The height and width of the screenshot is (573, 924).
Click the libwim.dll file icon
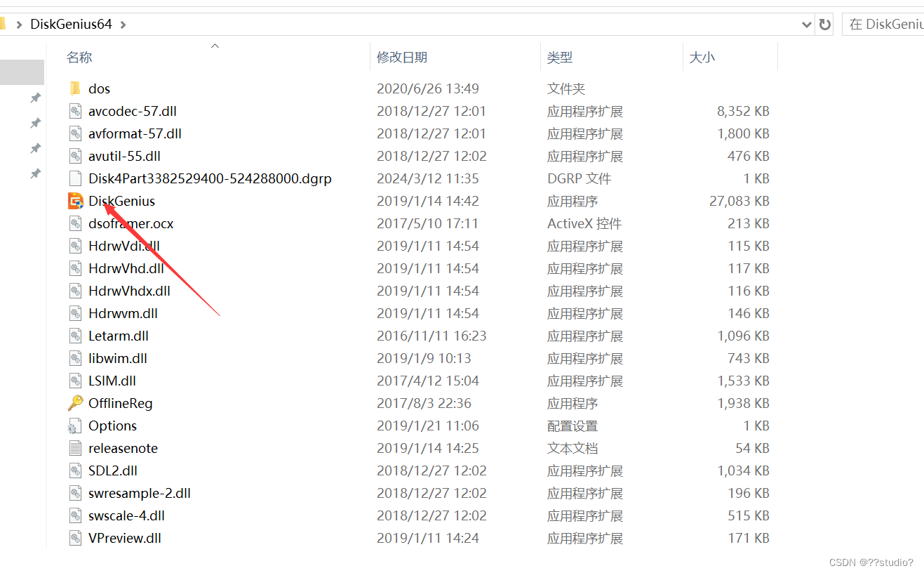[x=75, y=358]
